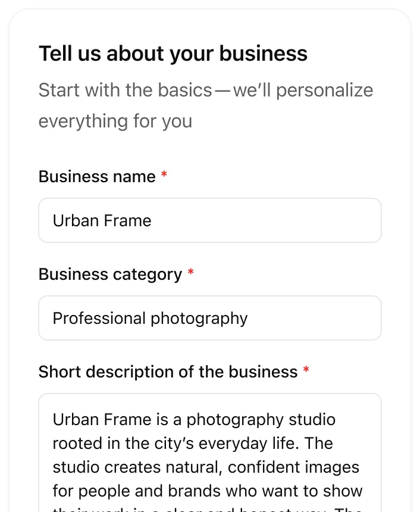The width and height of the screenshot is (420, 512).
Task: Click the asterisk after Short description label
Action: tap(306, 369)
